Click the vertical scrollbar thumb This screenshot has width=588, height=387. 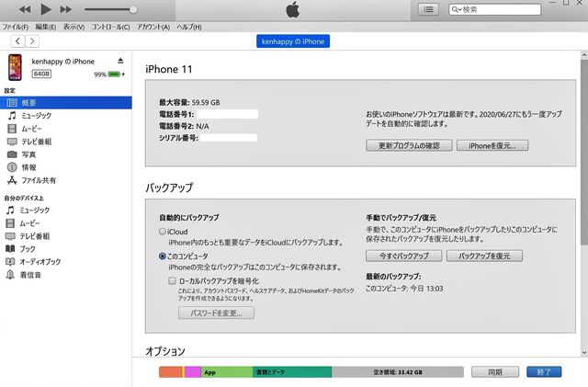click(x=584, y=152)
